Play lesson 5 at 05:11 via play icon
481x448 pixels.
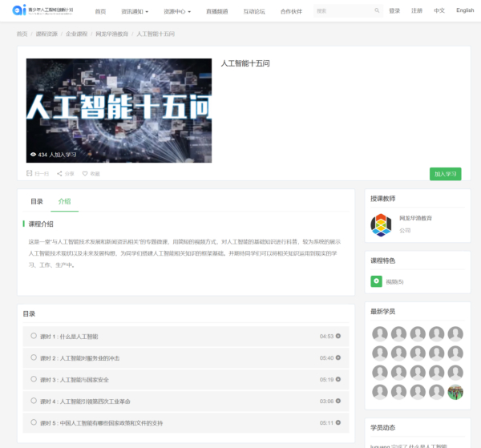click(338, 422)
